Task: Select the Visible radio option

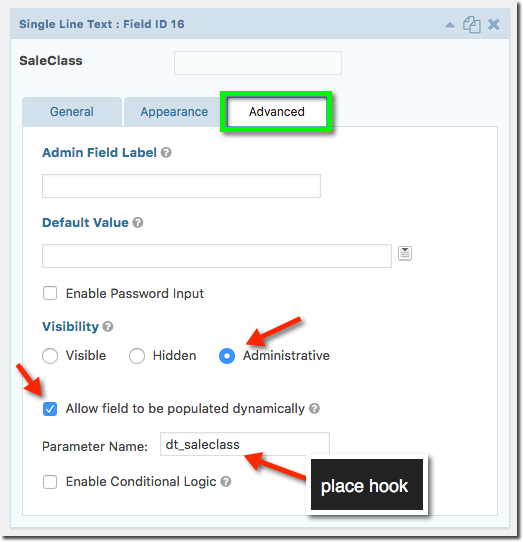Action: 50,356
